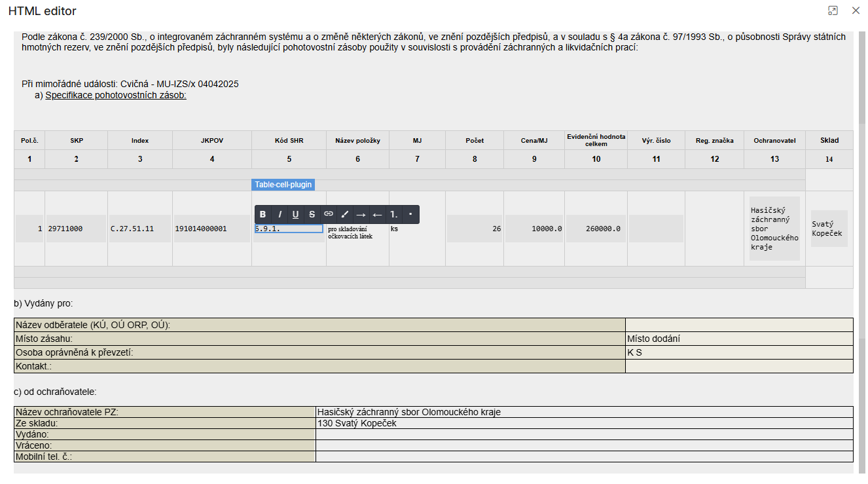This screenshot has height=484, width=868.
Task: Outdent text with left arrow icon
Action: (x=377, y=214)
